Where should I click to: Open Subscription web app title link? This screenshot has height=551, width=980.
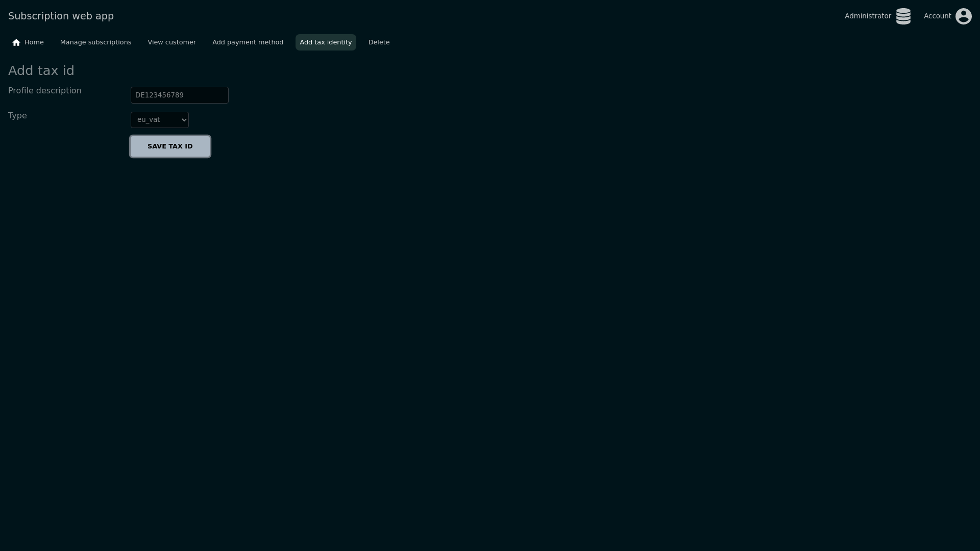(x=61, y=16)
